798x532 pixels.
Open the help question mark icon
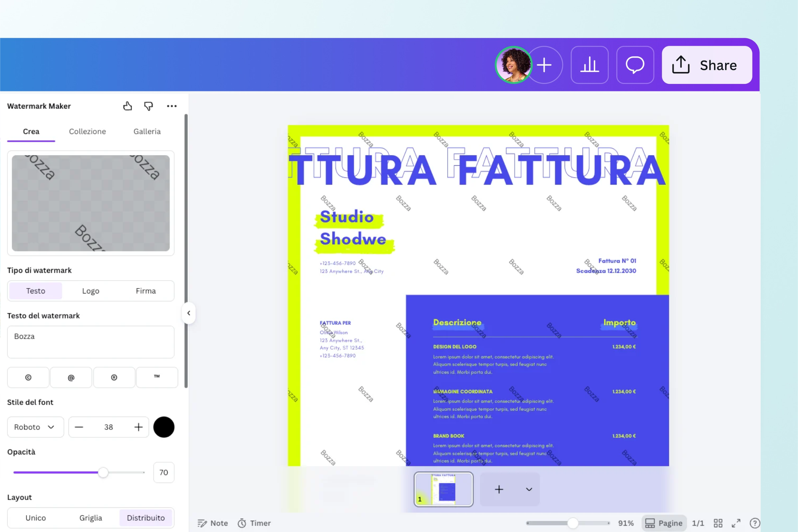point(755,523)
